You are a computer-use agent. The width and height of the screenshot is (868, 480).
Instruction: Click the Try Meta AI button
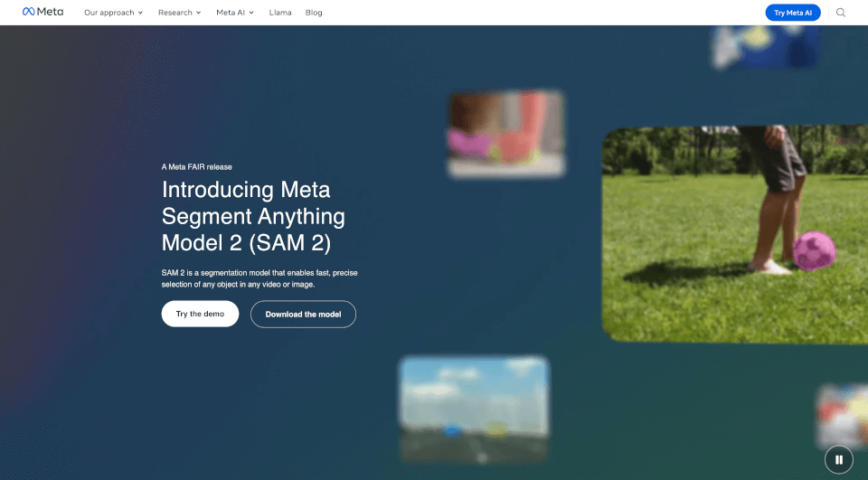pos(793,13)
